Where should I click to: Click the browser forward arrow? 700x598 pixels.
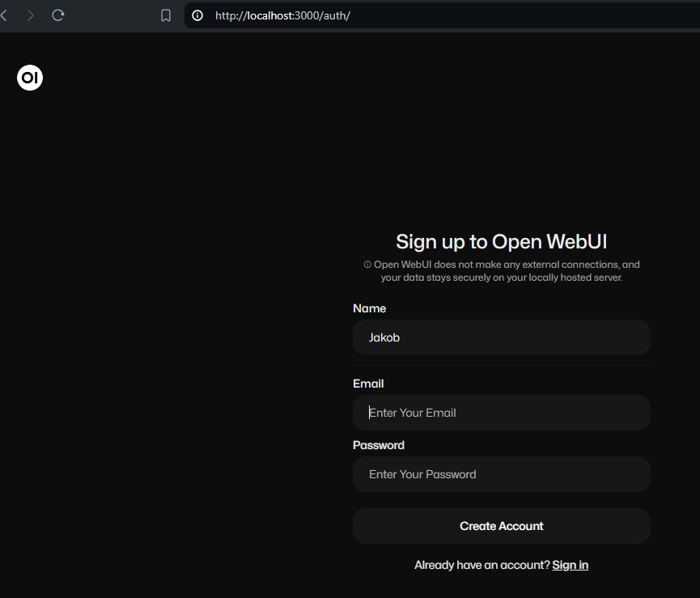(31, 15)
